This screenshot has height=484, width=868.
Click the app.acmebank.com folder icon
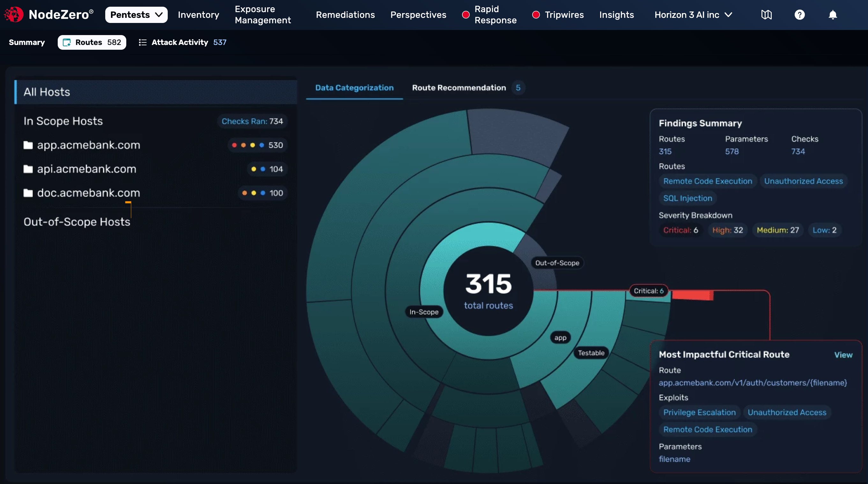tap(28, 145)
